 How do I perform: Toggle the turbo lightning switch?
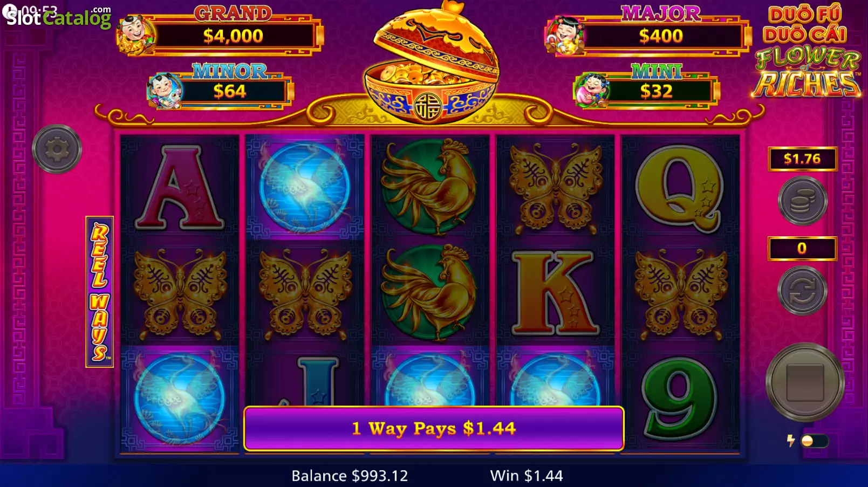pos(814,441)
